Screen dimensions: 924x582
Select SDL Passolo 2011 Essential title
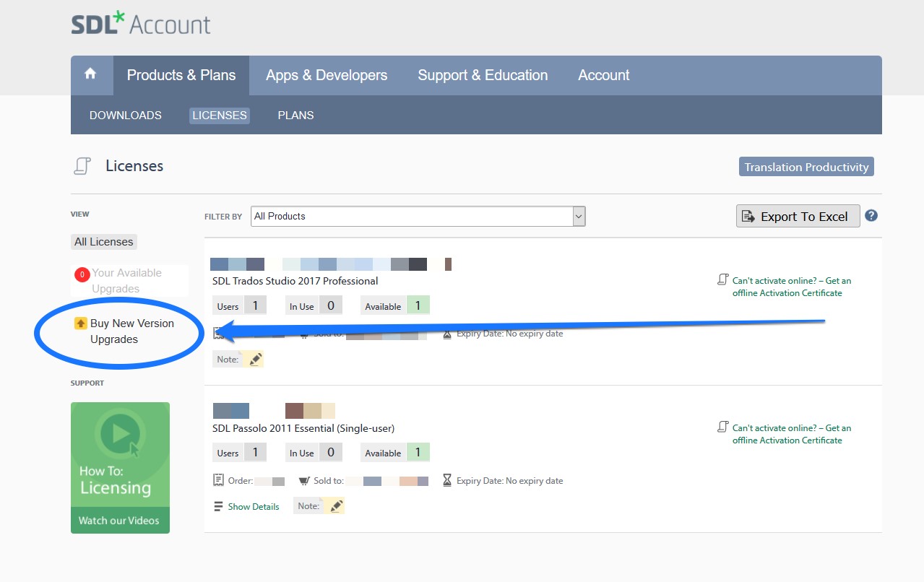click(303, 428)
